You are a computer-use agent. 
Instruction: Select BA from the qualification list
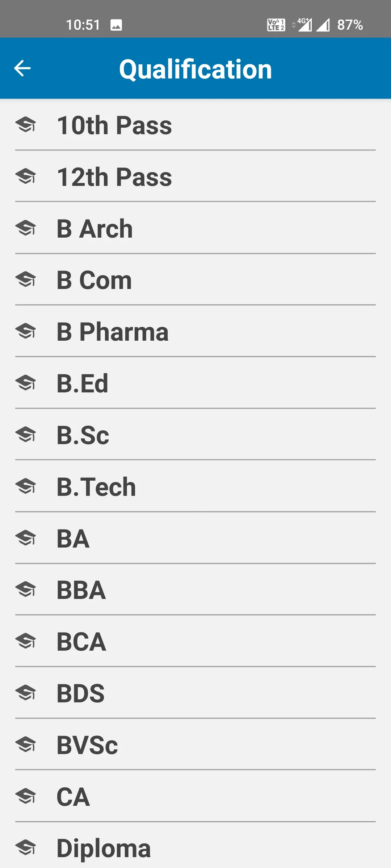coord(195,538)
